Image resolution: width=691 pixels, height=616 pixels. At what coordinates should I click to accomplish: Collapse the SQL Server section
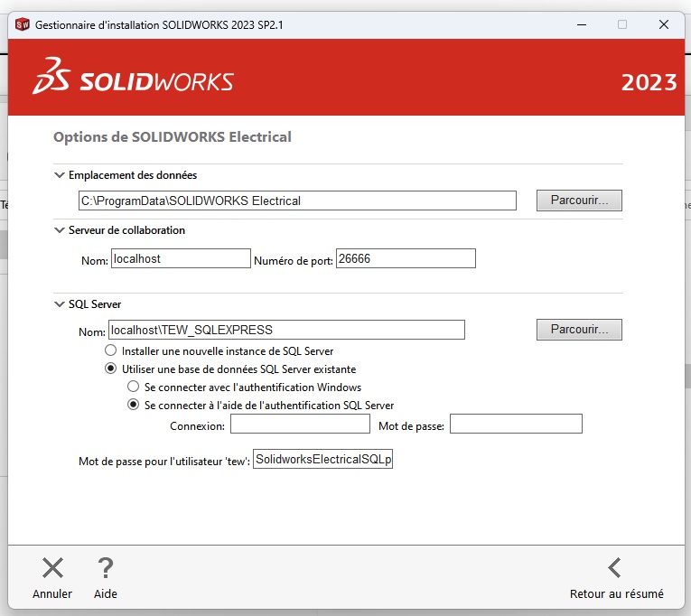coord(59,304)
